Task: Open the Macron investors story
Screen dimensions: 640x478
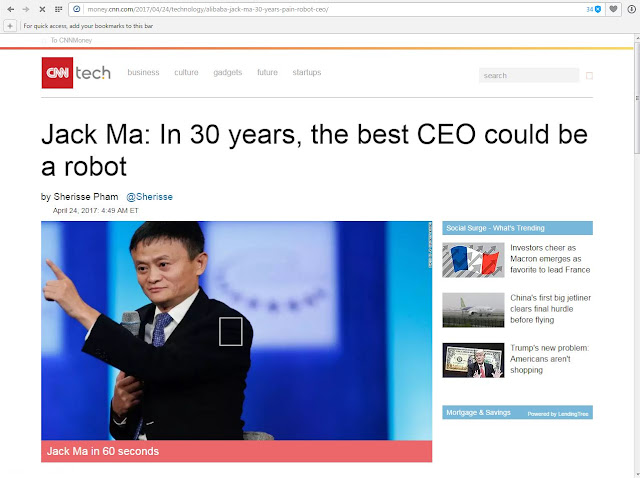Action: [x=550, y=259]
